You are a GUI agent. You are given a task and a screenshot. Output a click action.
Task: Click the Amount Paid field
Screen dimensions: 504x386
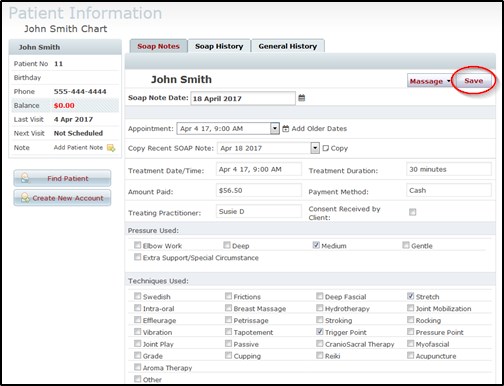click(x=259, y=190)
